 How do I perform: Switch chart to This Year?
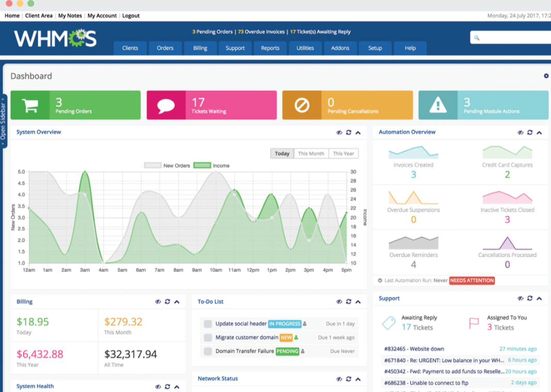tap(343, 153)
